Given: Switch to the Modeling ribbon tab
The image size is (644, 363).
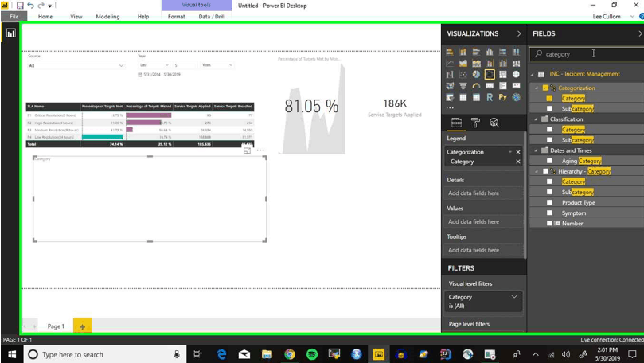Looking at the screenshot, I should [107, 17].
